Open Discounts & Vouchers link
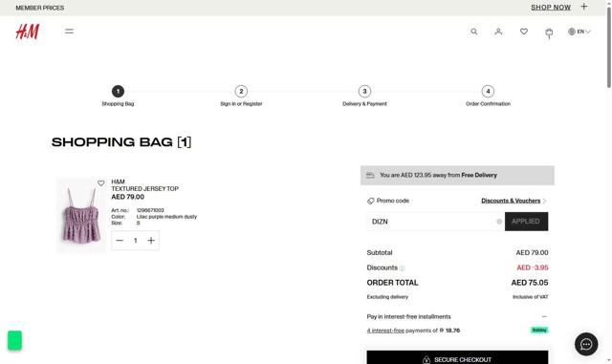 point(511,201)
